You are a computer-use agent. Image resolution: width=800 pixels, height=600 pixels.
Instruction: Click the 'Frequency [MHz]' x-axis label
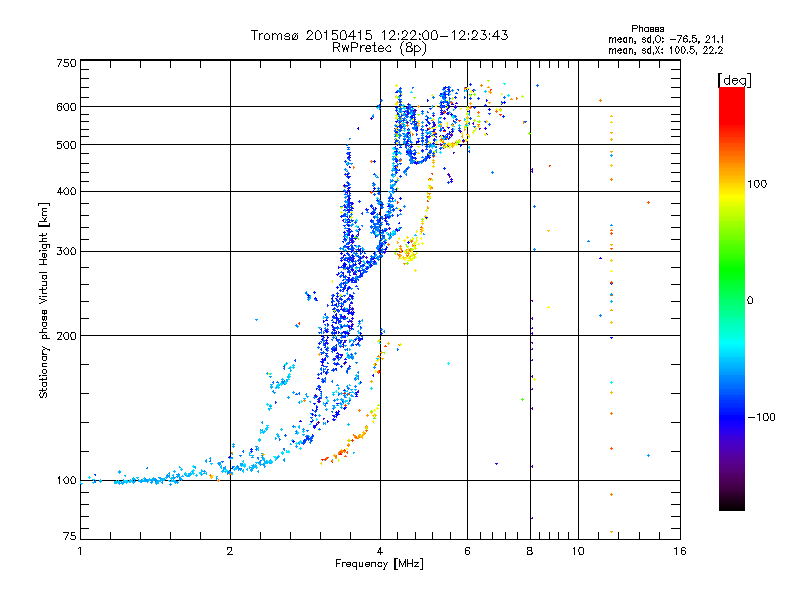click(x=379, y=564)
